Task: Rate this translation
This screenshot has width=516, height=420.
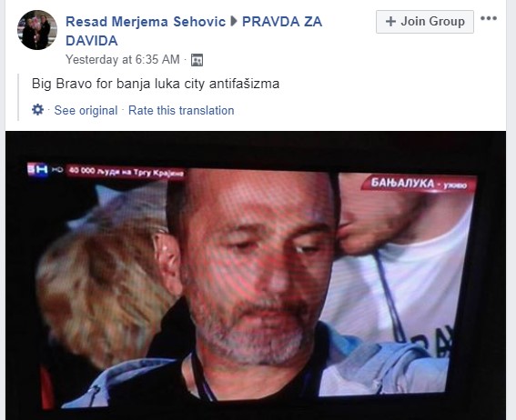Action: click(x=181, y=110)
